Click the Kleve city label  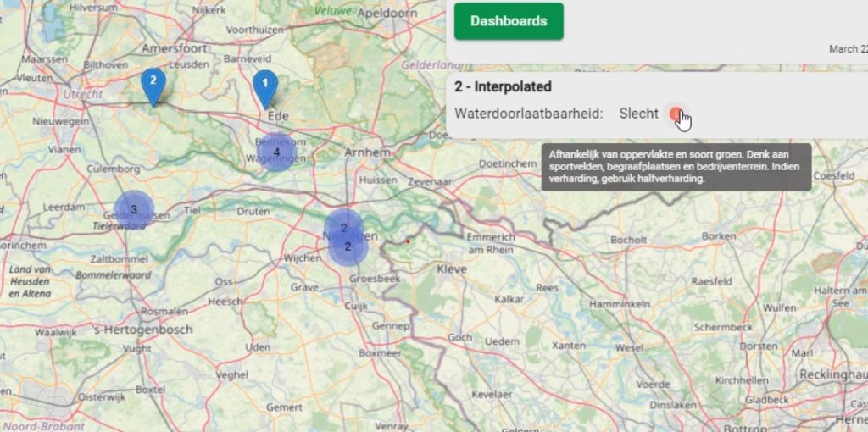452,269
